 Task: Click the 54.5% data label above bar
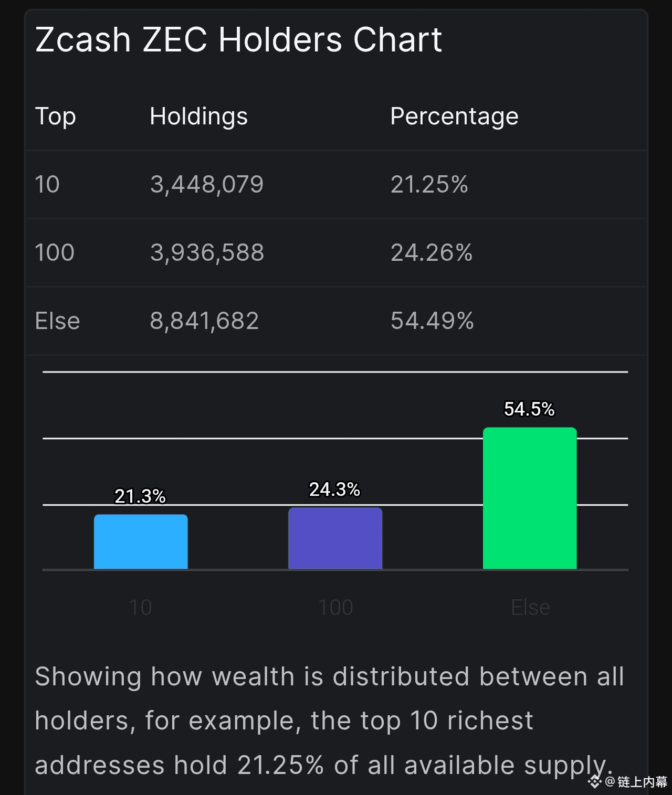[x=529, y=409]
